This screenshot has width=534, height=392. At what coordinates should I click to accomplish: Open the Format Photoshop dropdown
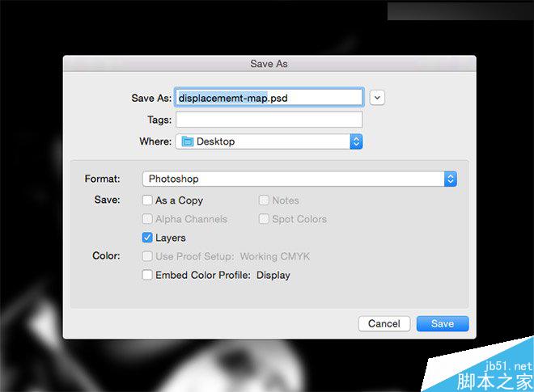tap(299, 179)
